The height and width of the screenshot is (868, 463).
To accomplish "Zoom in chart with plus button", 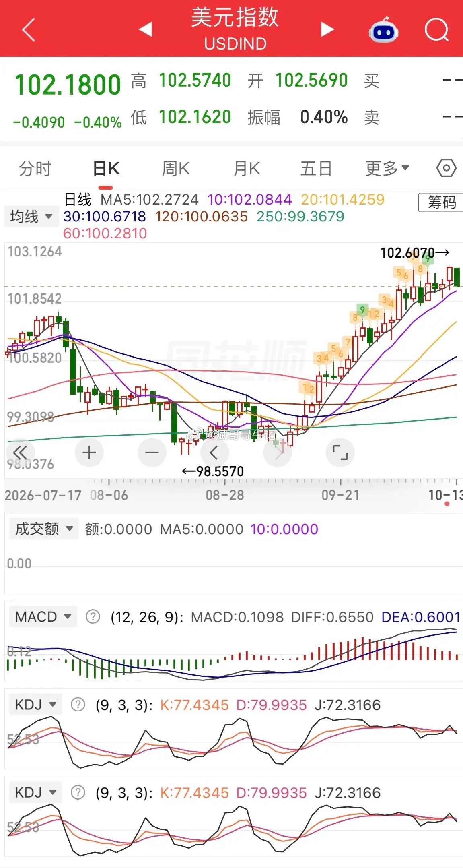I will tap(89, 453).
